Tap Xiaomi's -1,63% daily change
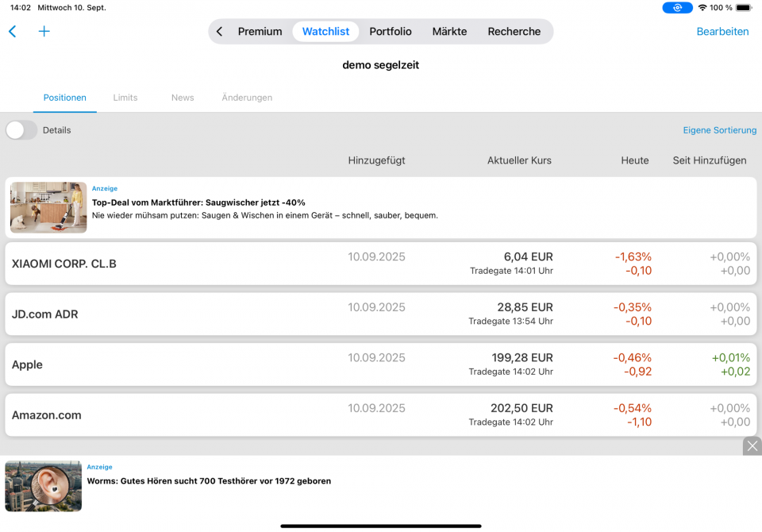Viewport: 762px width, 532px height. coord(633,256)
